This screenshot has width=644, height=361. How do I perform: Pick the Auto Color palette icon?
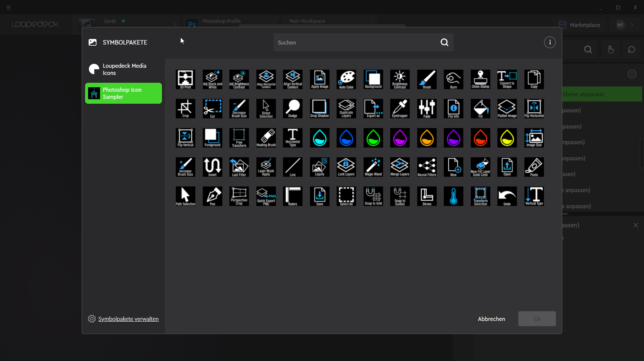pyautogui.click(x=346, y=79)
